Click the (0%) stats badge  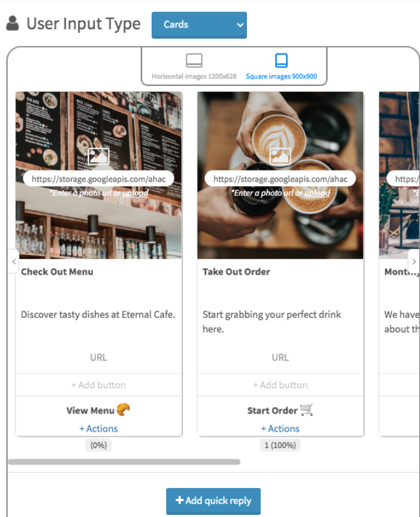coord(99,445)
